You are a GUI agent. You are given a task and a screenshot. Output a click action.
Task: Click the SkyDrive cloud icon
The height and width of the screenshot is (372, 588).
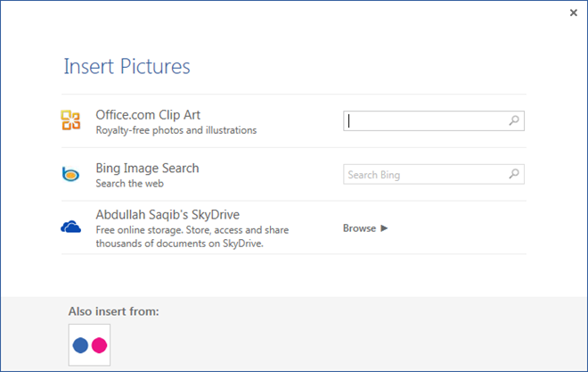coord(71,227)
